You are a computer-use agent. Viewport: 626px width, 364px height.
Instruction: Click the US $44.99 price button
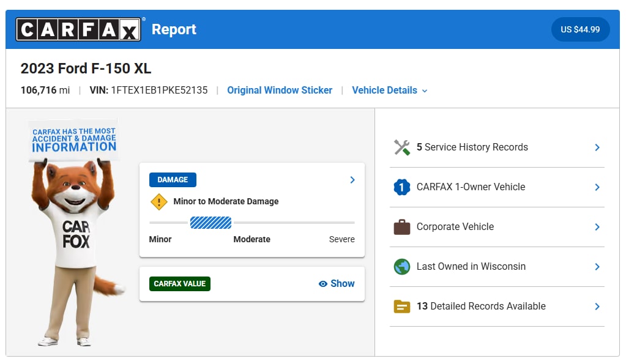[x=580, y=29]
